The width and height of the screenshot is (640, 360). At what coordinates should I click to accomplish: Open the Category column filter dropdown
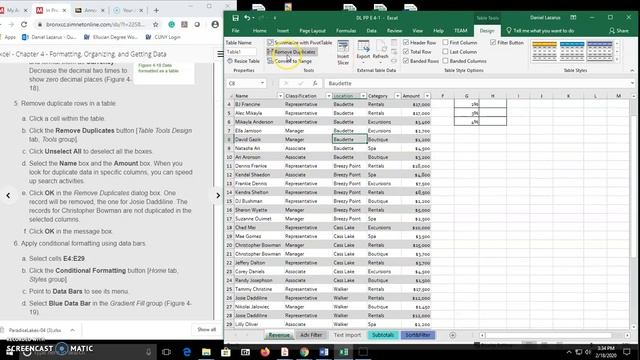397,96
